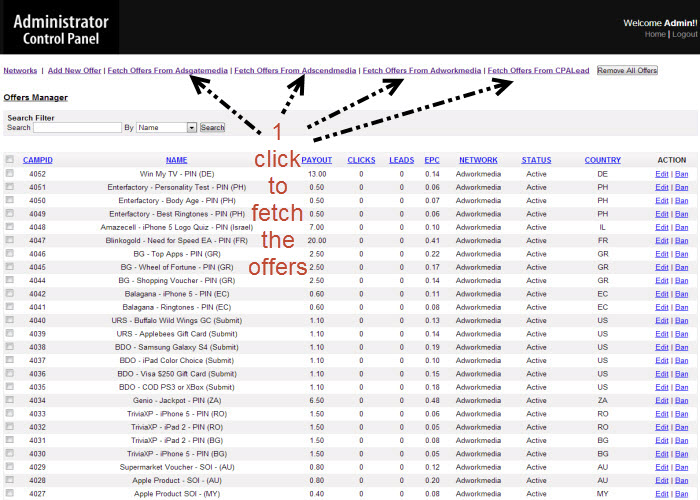Screen dimensions: 700x500
Task: Ban campaign 4052 Win My TV
Action: click(681, 174)
